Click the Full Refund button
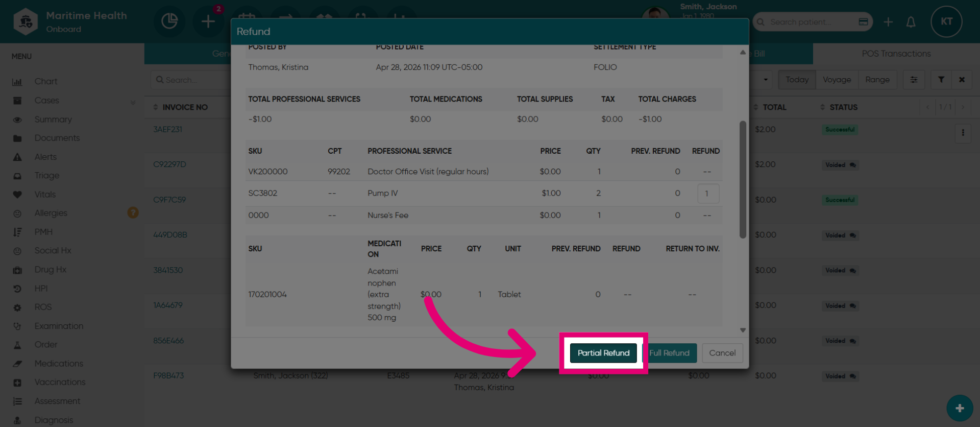 tap(669, 353)
